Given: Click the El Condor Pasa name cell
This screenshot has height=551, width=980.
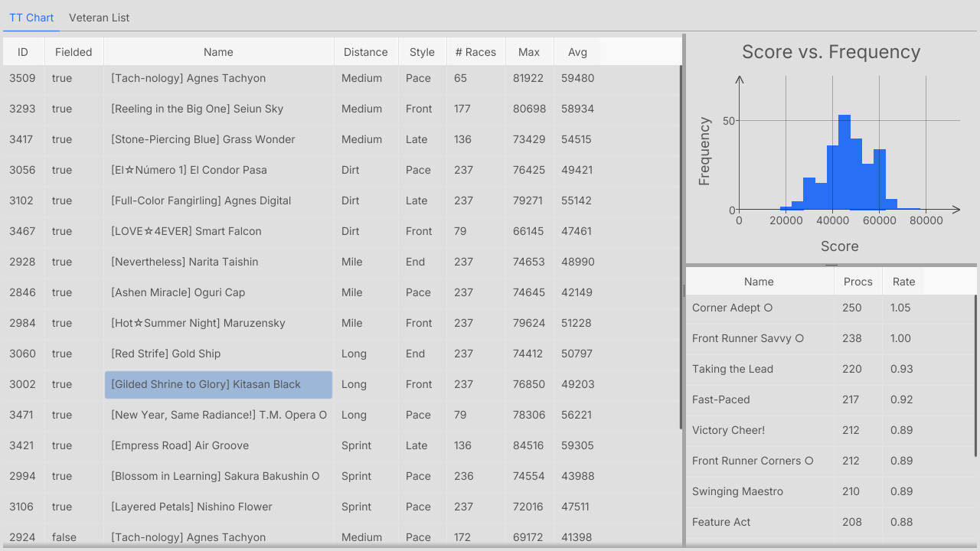Looking at the screenshot, I should [x=219, y=170].
